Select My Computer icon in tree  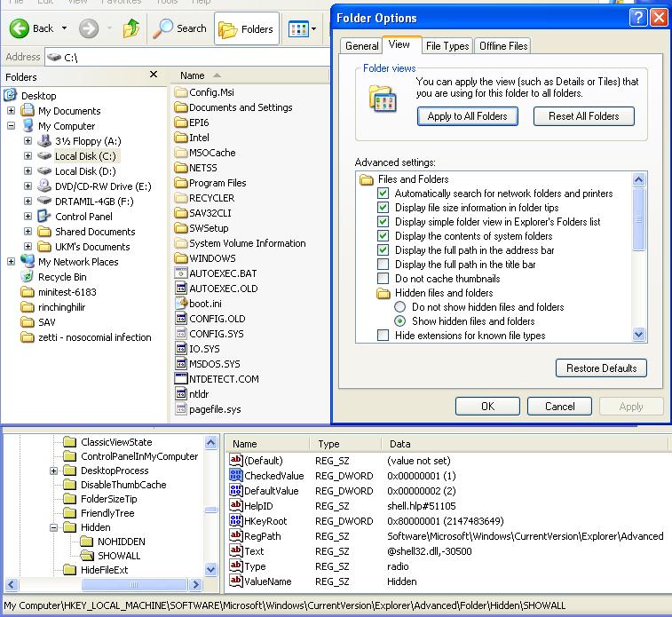click(28, 125)
